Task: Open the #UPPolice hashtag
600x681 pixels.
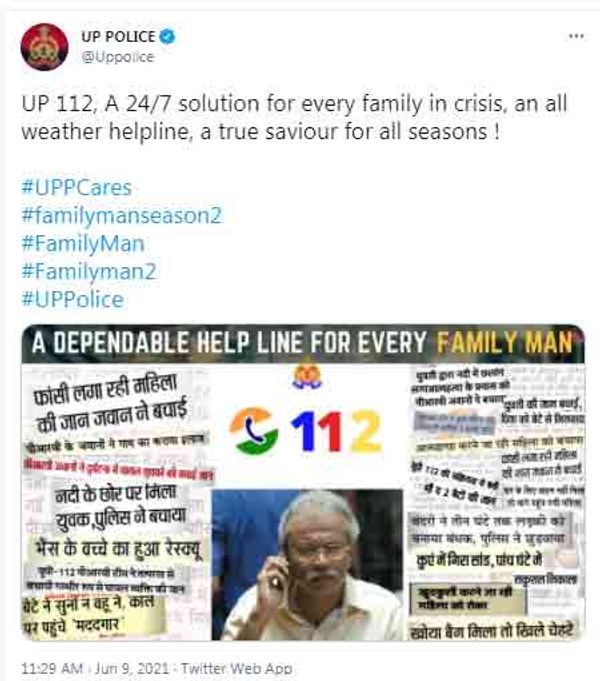Action: (x=73, y=299)
